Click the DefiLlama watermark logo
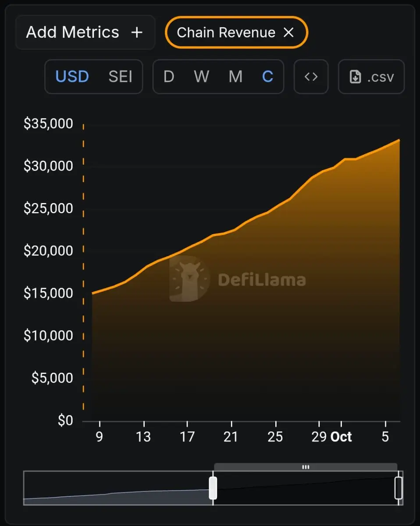The image size is (420, 526). coord(237,279)
